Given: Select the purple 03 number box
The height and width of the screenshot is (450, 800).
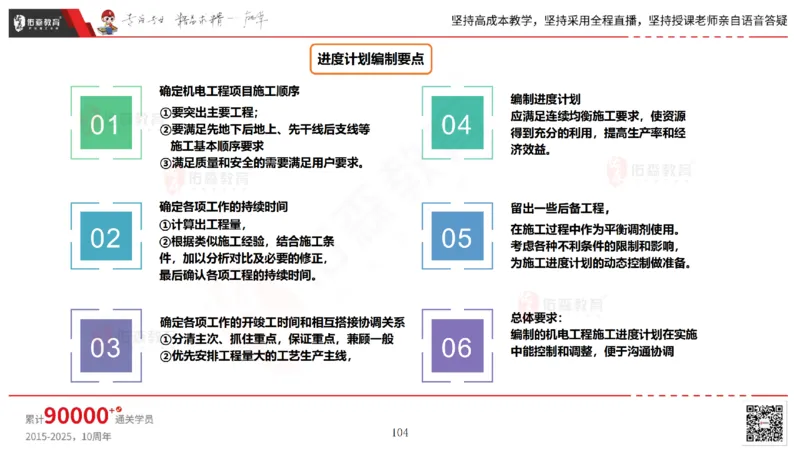Looking at the screenshot, I should click(x=106, y=345).
